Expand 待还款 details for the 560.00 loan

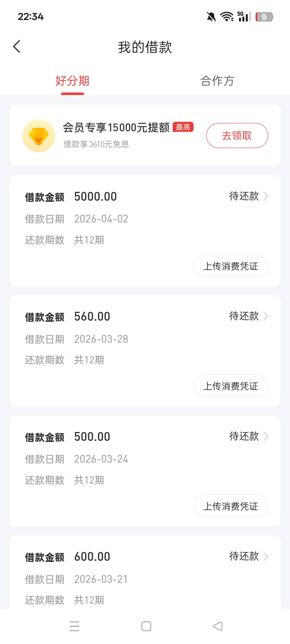248,316
